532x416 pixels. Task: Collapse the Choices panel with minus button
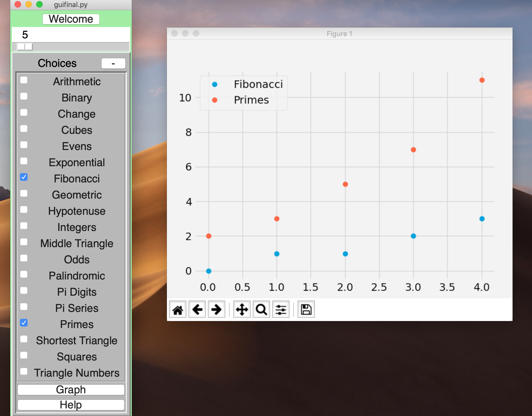[113, 63]
